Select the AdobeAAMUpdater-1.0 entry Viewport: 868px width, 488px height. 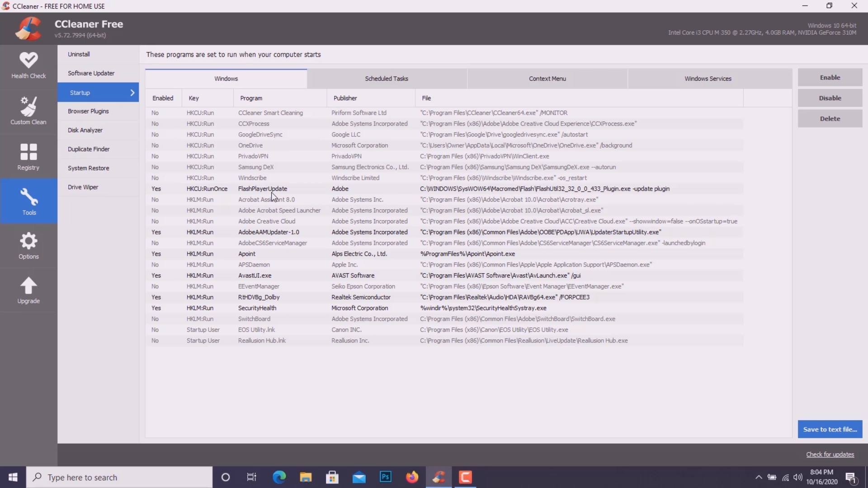click(x=444, y=232)
